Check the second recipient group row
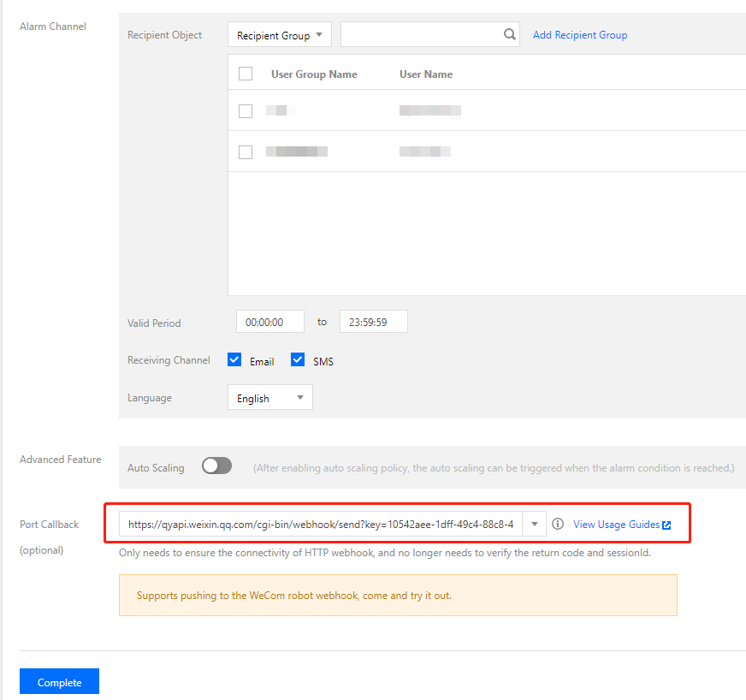The width and height of the screenshot is (746, 700). (246, 151)
